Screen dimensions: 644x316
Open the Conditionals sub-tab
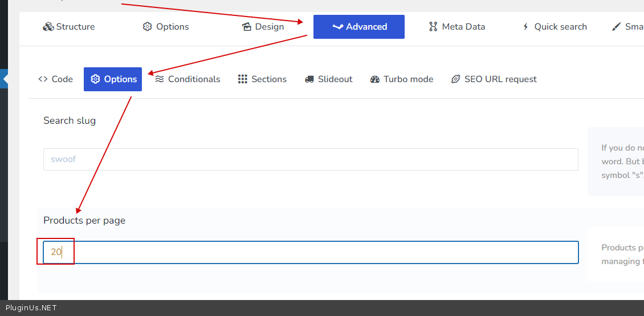coord(188,79)
